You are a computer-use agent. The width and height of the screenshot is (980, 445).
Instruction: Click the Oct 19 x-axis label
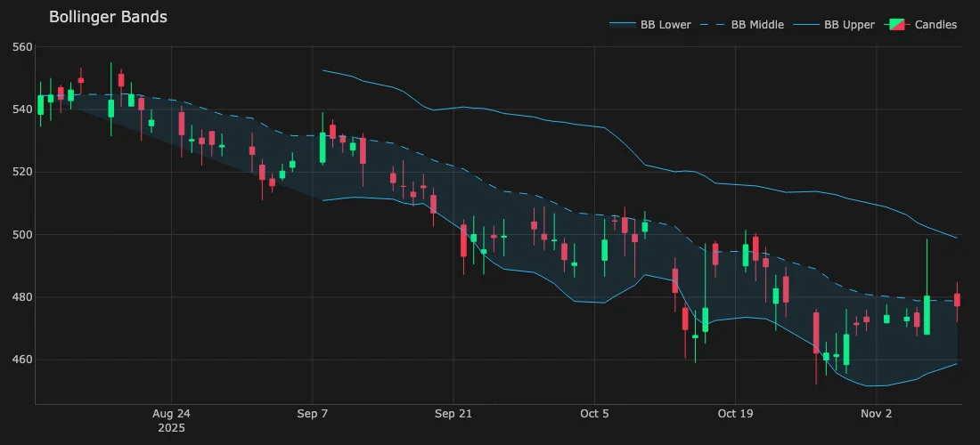pos(736,414)
